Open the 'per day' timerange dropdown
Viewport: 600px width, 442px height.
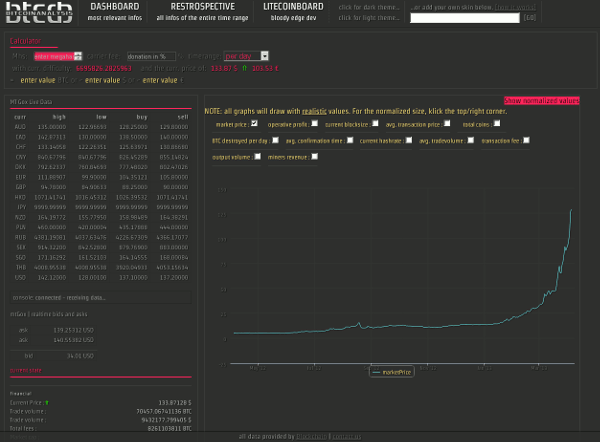246,56
